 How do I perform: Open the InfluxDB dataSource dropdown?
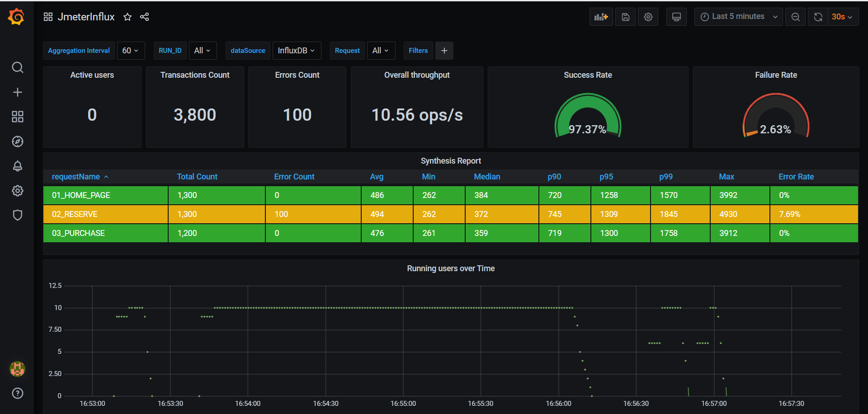click(x=297, y=51)
